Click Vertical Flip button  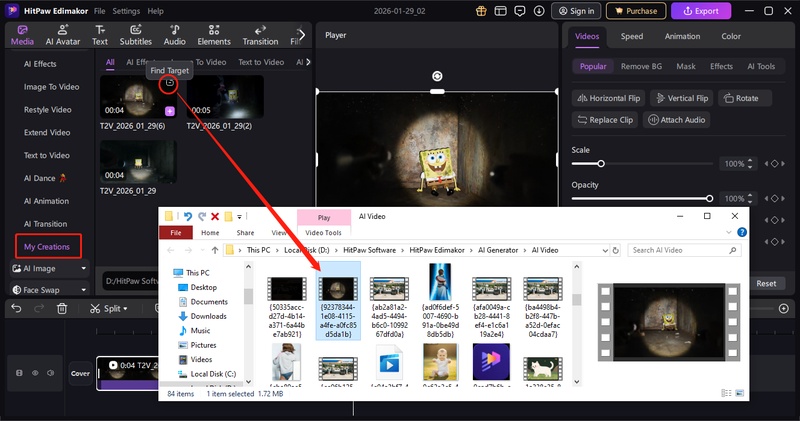click(x=682, y=98)
